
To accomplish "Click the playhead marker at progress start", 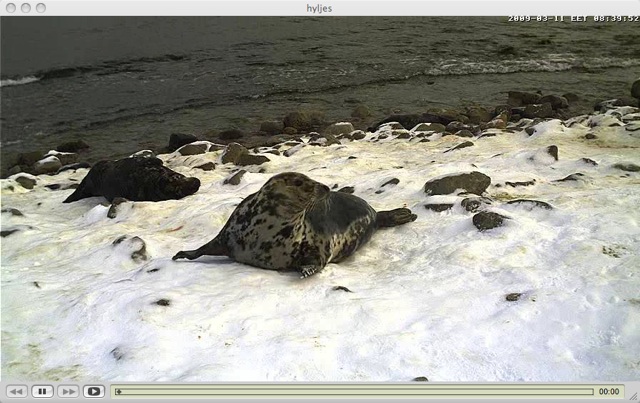I will tap(118, 392).
